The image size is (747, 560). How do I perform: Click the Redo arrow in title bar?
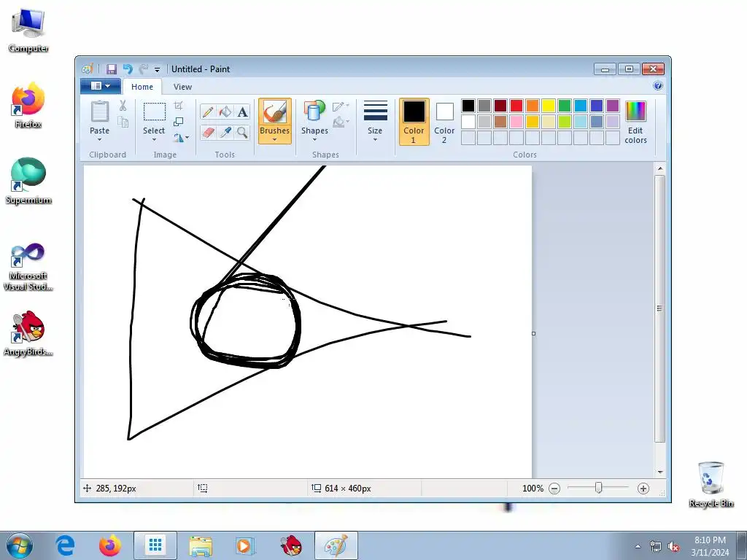coord(144,69)
